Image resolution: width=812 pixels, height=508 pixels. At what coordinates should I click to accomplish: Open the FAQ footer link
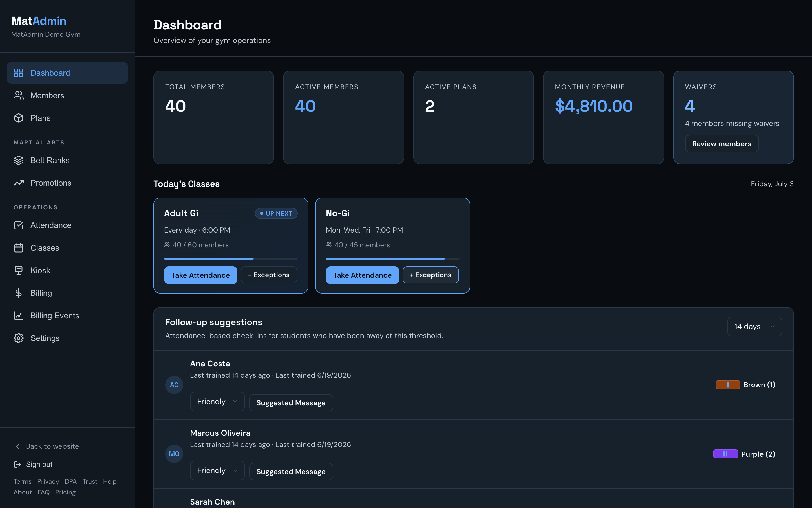click(x=44, y=492)
